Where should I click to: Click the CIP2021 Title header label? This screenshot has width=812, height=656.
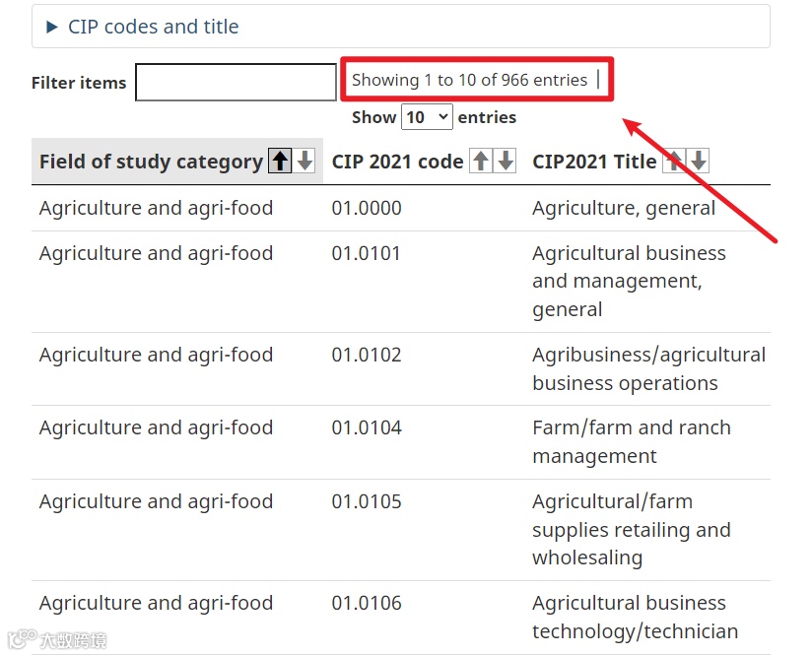pyautogui.click(x=594, y=162)
